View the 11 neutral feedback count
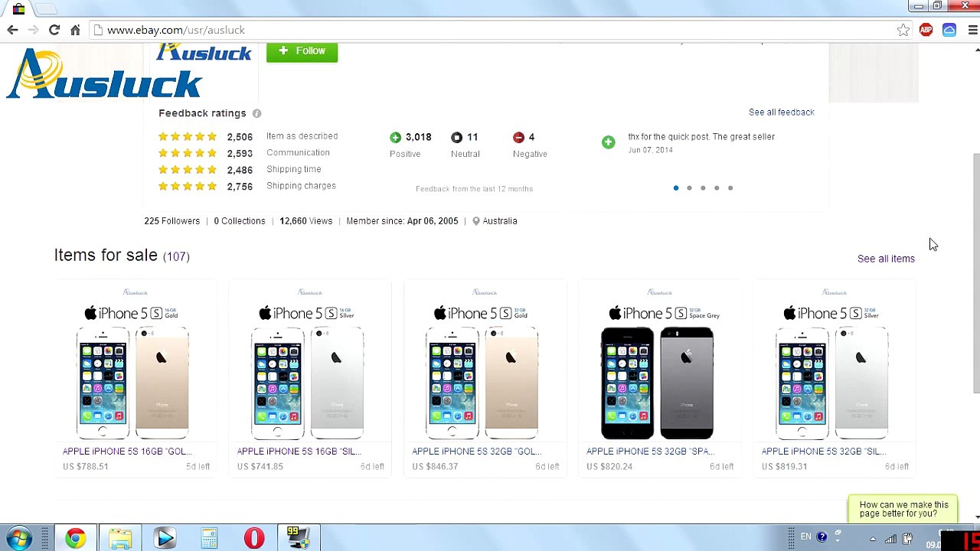 tap(472, 137)
